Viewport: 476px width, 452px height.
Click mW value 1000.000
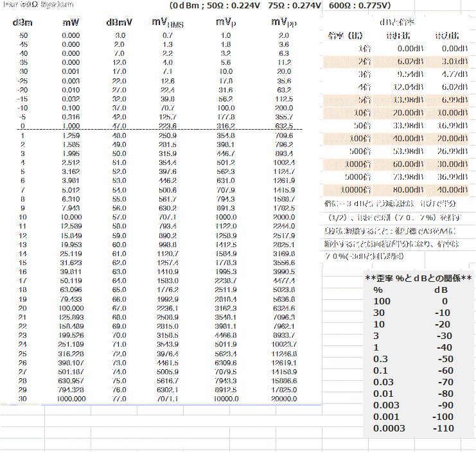click(x=71, y=399)
